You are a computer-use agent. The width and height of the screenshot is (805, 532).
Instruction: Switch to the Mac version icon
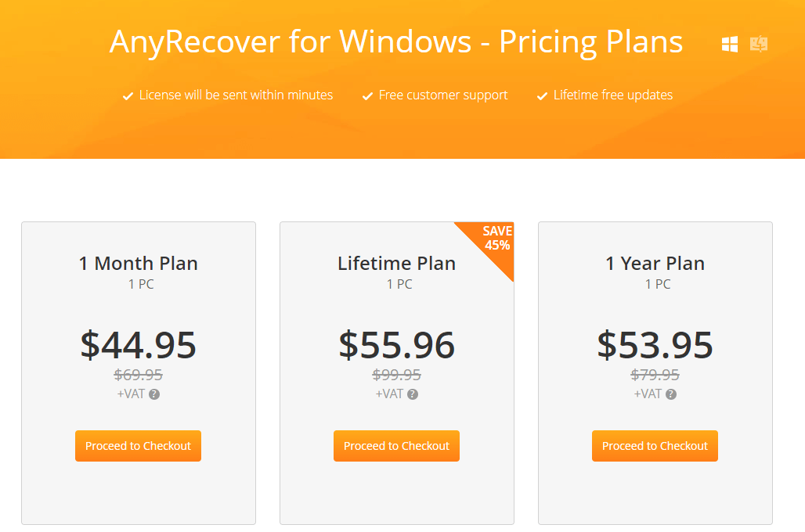(757, 45)
